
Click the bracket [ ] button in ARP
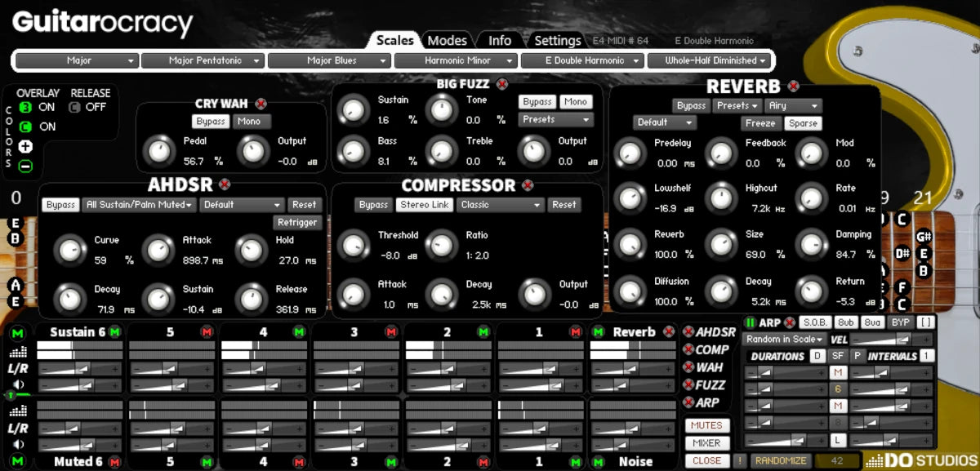tap(925, 322)
